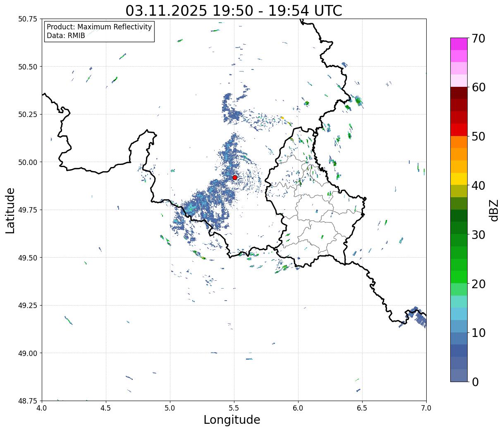Viewport: 504px width, 430px height.
Task: Click the colorbar tick label 70
Action: tap(478, 38)
